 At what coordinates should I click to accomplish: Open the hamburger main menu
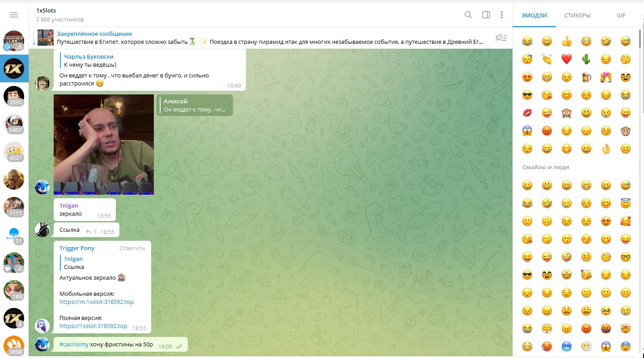tap(14, 15)
